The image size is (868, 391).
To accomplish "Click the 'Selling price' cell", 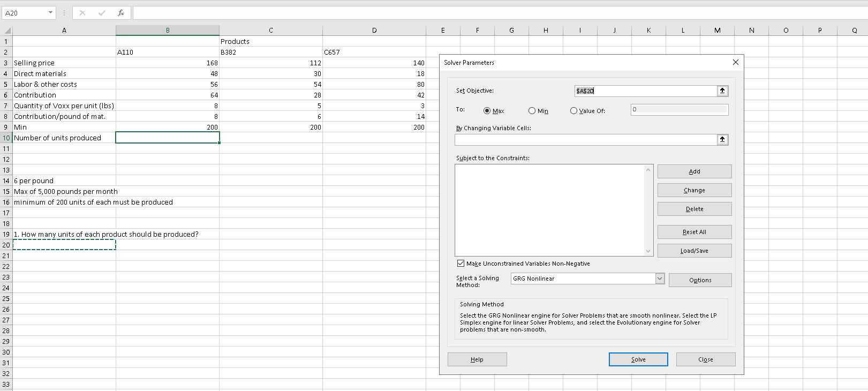I will (64, 63).
